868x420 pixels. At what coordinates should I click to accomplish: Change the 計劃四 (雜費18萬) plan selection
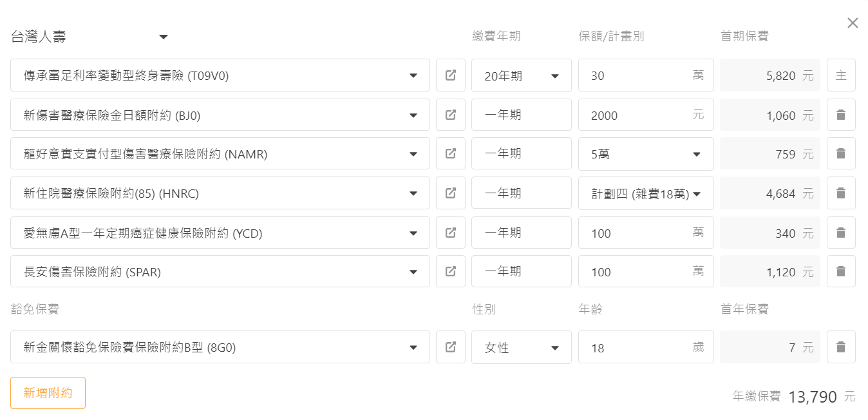[x=646, y=193]
